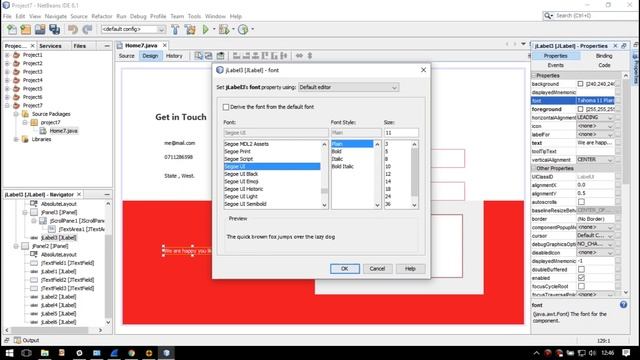Image resolution: width=640 pixels, height=360 pixels.
Task: Click the Redo toolbar icon
Action: coord(87,29)
